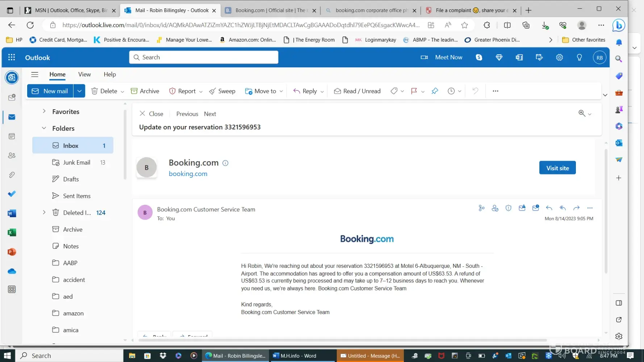Open the booking.com sender link

pyautogui.click(x=188, y=174)
